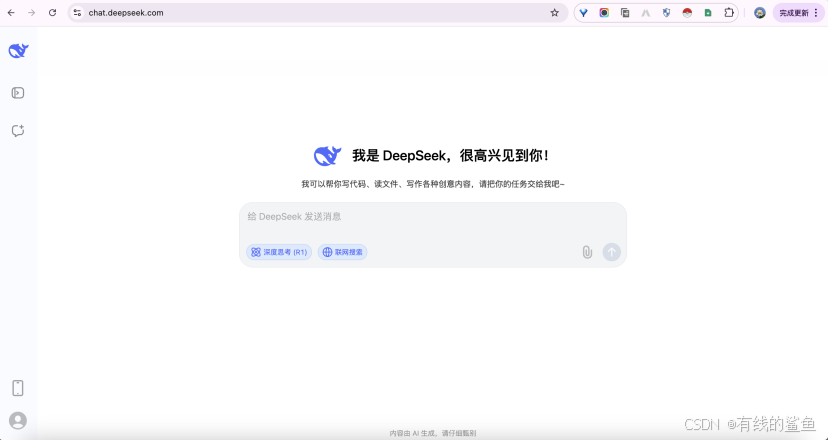This screenshot has width=828, height=440.
Task: Open the Chrome profile avatar
Action: pyautogui.click(x=760, y=13)
